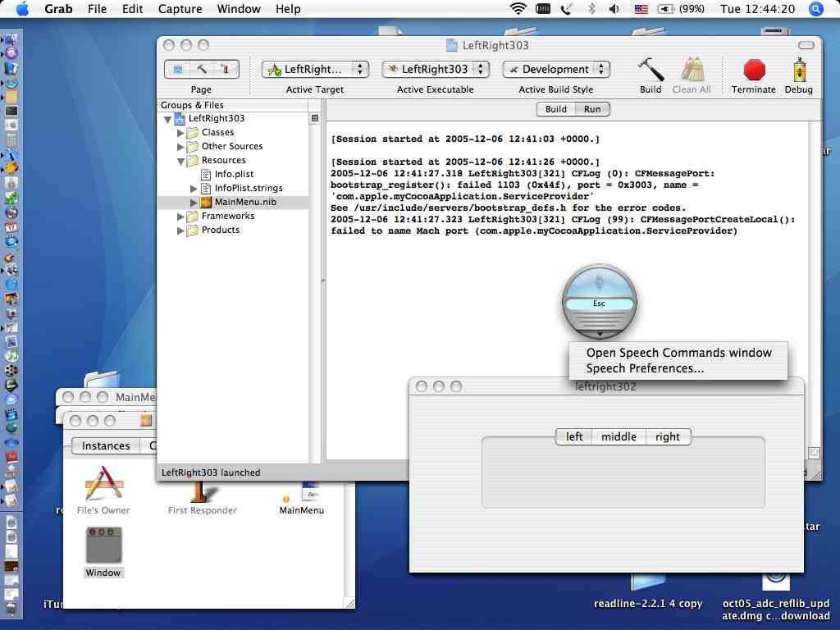The height and width of the screenshot is (630, 840).
Task: Select the MainMenu icon in nib window
Action: [302, 491]
